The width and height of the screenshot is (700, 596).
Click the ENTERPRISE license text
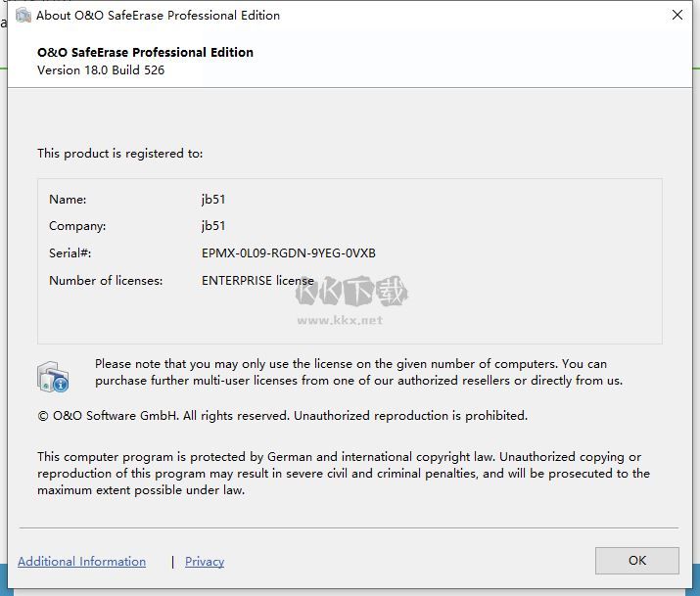pos(258,281)
